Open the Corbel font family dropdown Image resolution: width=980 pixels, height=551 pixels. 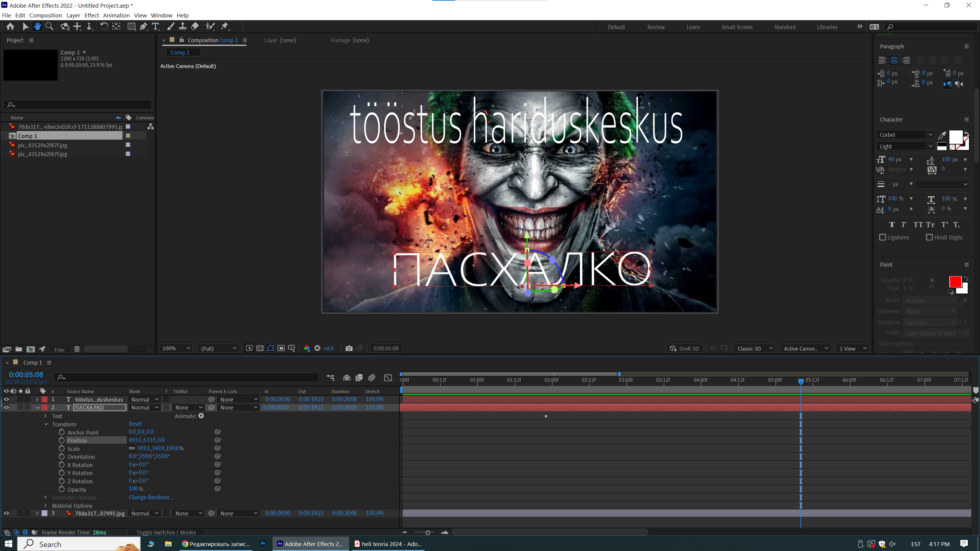(930, 135)
